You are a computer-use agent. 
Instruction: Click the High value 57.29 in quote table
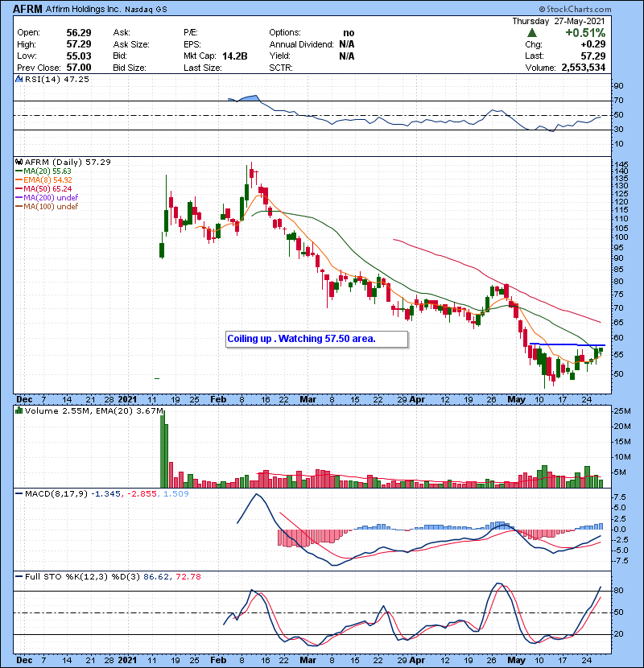pyautogui.click(x=79, y=44)
